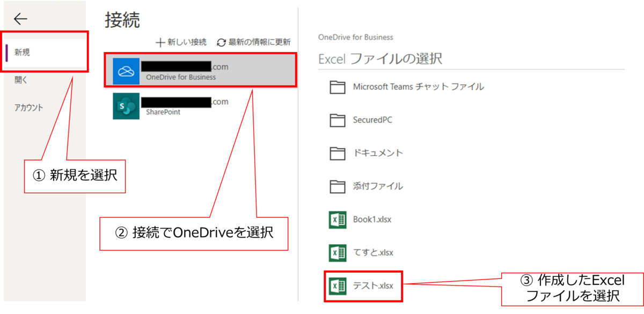Viewport: 644px width, 314px height.
Task: Click the refresh icon for 最新の情報に更新
Action: pos(222,42)
